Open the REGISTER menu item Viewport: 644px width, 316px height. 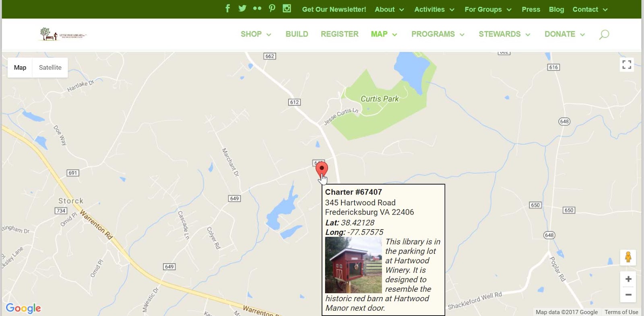(x=340, y=34)
